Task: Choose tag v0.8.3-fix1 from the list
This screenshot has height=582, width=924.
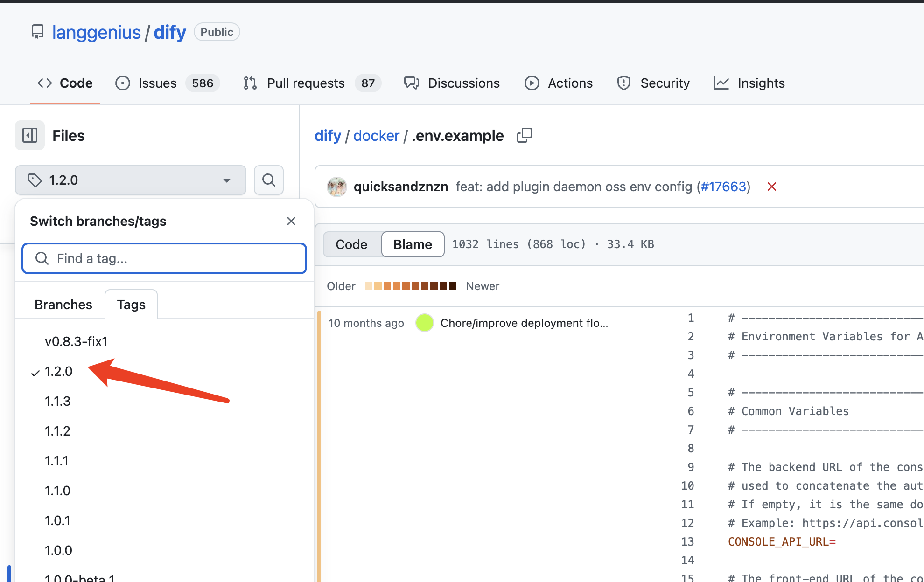Action: pos(76,341)
